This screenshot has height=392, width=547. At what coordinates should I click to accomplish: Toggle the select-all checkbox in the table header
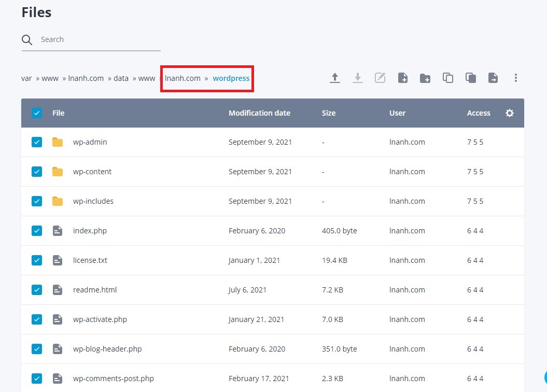[x=37, y=113]
